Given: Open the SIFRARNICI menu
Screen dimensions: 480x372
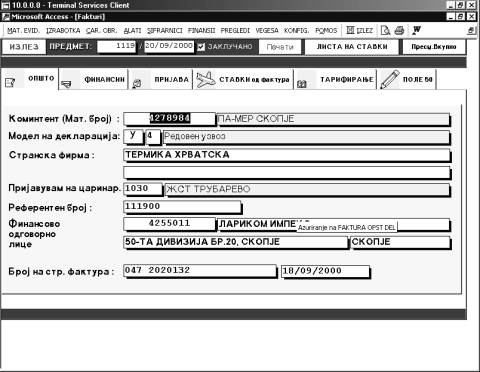Looking at the screenshot, I should 165,31.
